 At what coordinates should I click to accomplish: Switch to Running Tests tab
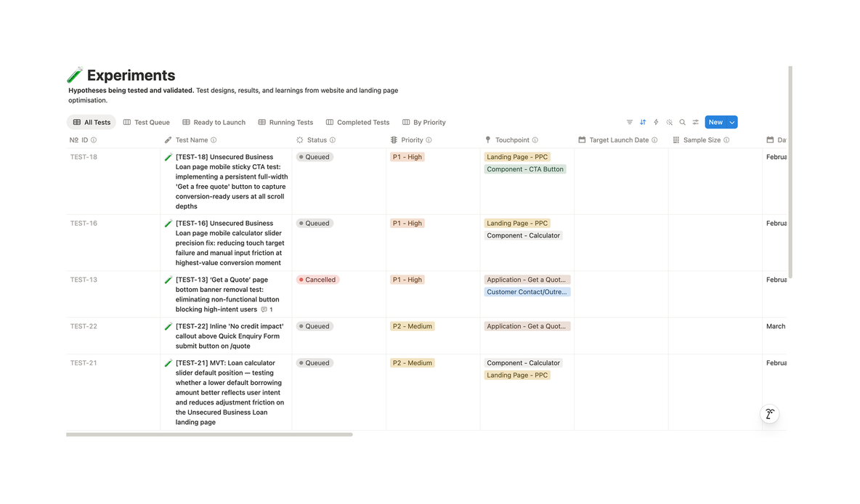point(285,122)
